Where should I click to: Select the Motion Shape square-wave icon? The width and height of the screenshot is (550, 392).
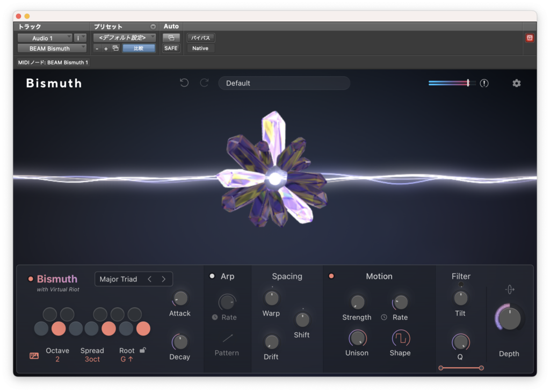click(401, 338)
